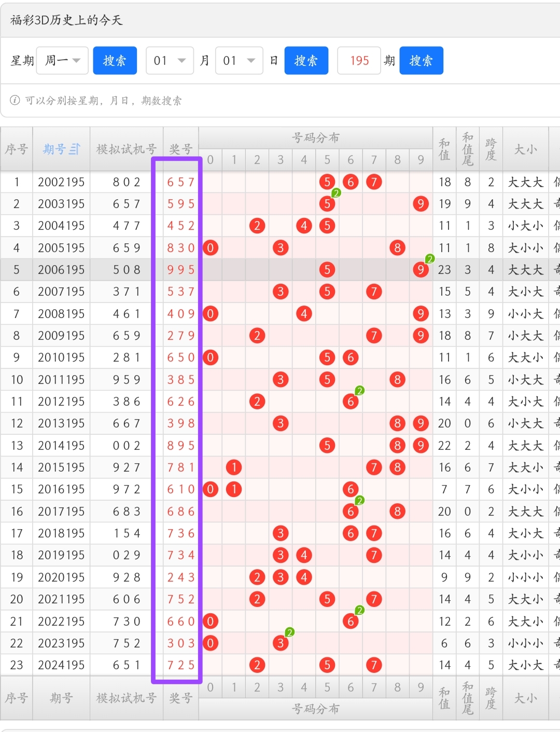Click red ball 4 in row 2019195
The width and height of the screenshot is (560, 732).
[304, 555]
